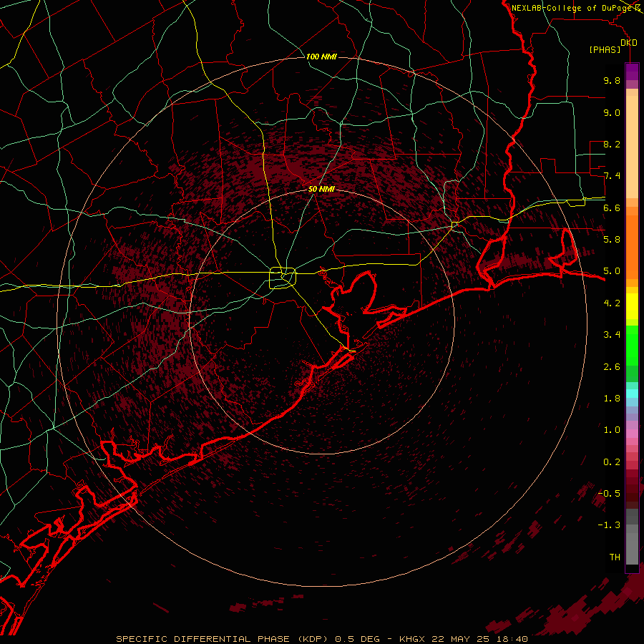
Task: Click the 0.2 legend value
Action: [612, 462]
